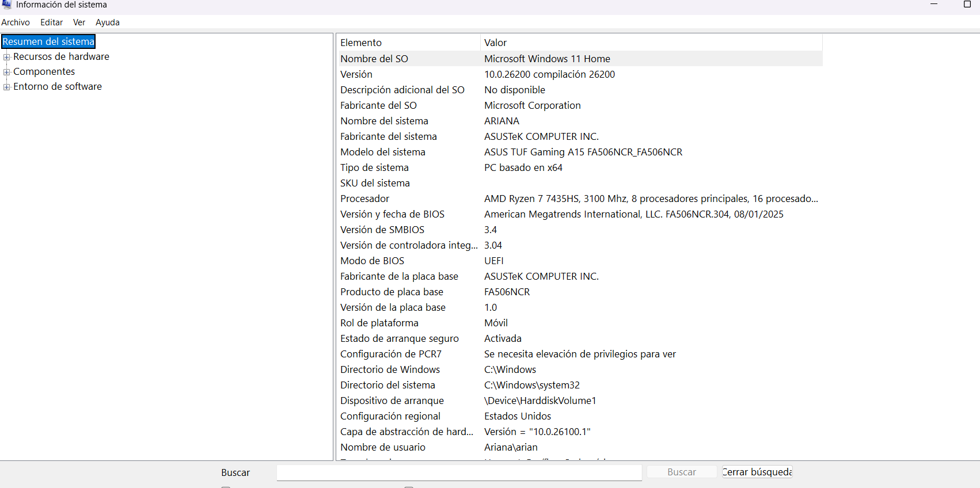Expand the Componentes tree node

tap(7, 72)
